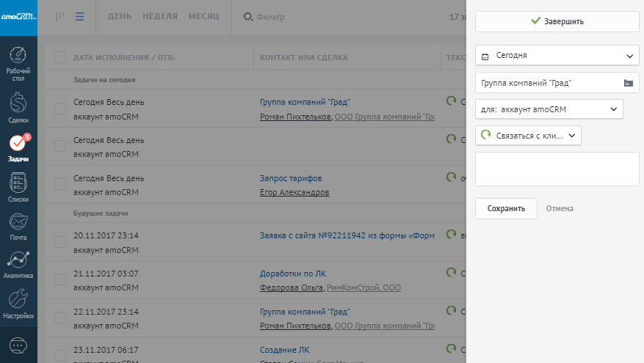644x363 pixels.
Task: Check the 21.11.2017 03:07 task row
Action: pos(60,279)
